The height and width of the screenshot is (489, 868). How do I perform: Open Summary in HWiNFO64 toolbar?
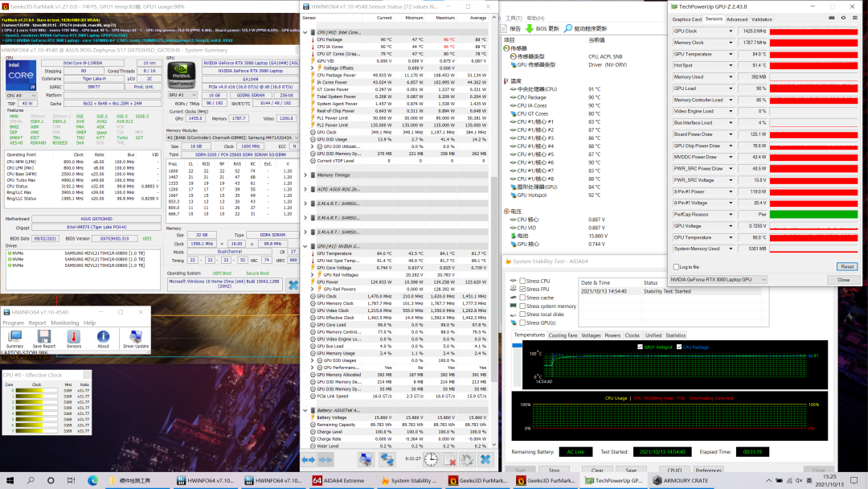click(15, 337)
